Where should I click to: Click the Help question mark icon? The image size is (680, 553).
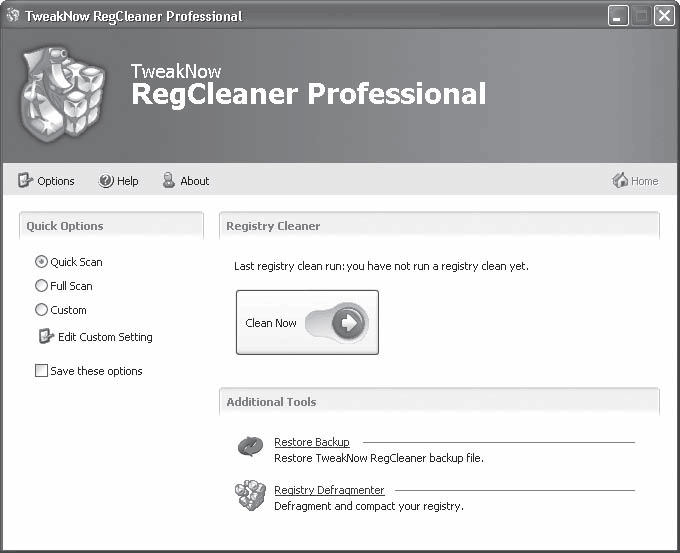(x=106, y=180)
